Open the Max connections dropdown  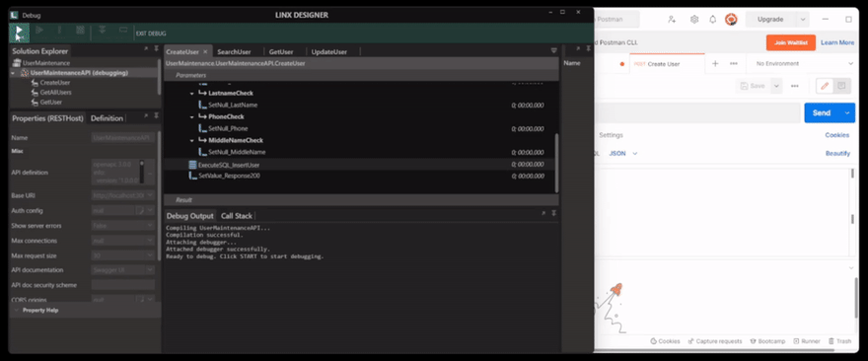point(151,241)
